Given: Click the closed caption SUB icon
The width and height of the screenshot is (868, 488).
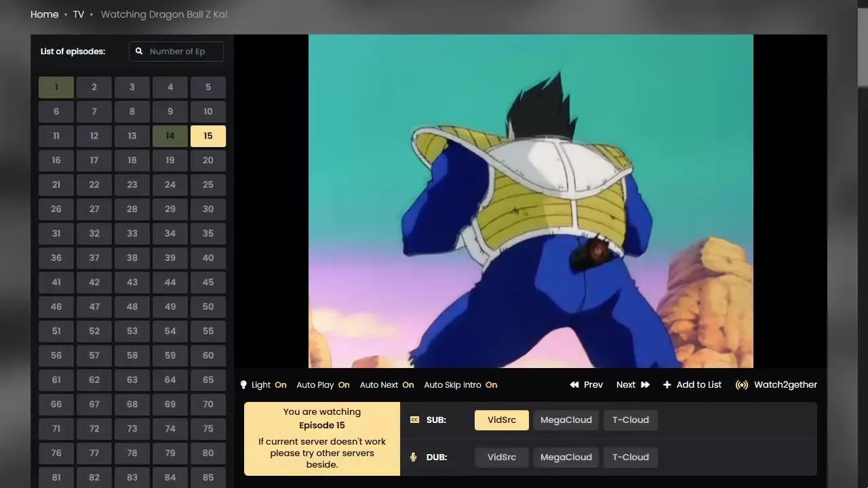Looking at the screenshot, I should pos(414,420).
